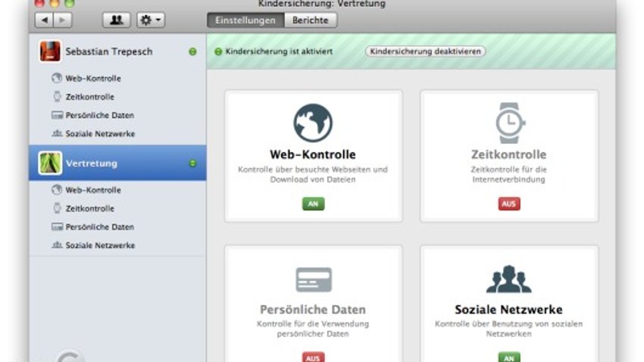Click watch icon under Vertretung
The height and width of the screenshot is (362, 644).
57,208
